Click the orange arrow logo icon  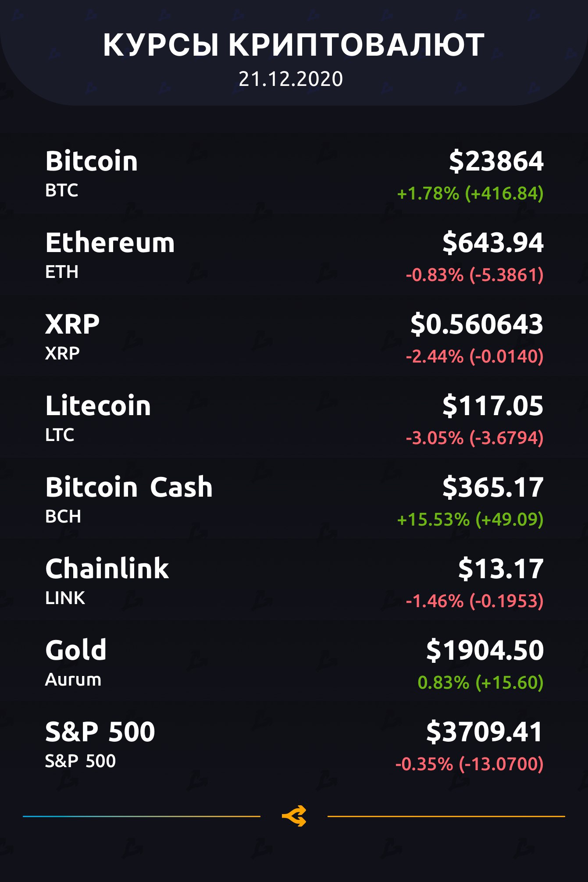pos(294,816)
